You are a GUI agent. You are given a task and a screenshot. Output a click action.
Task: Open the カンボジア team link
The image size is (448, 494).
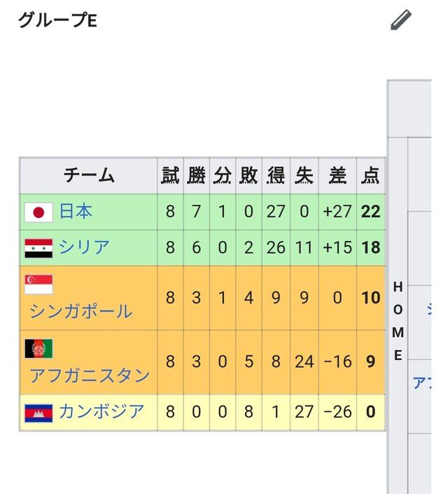point(101,412)
